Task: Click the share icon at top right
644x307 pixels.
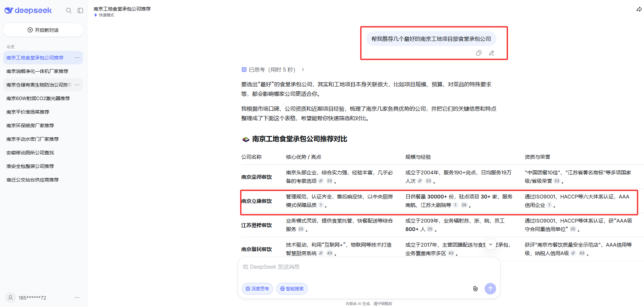Action: (639, 9)
